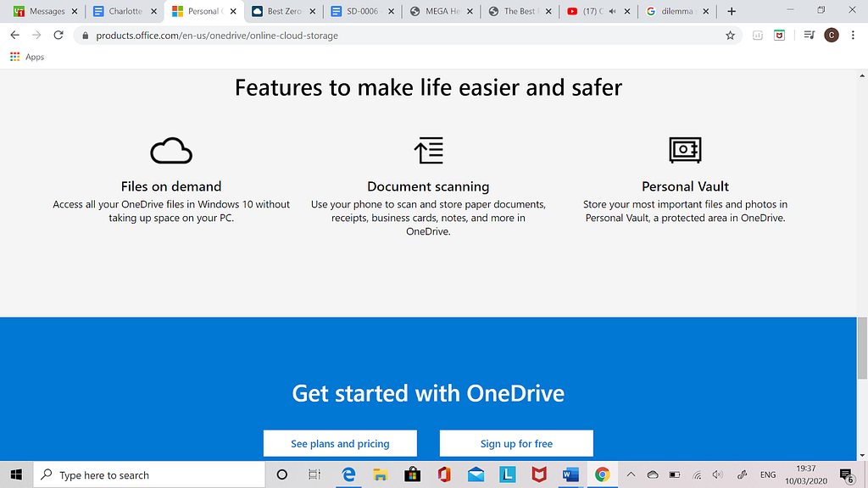Click the Chrome taskbar icon
The image size is (868, 488).
tap(603, 474)
